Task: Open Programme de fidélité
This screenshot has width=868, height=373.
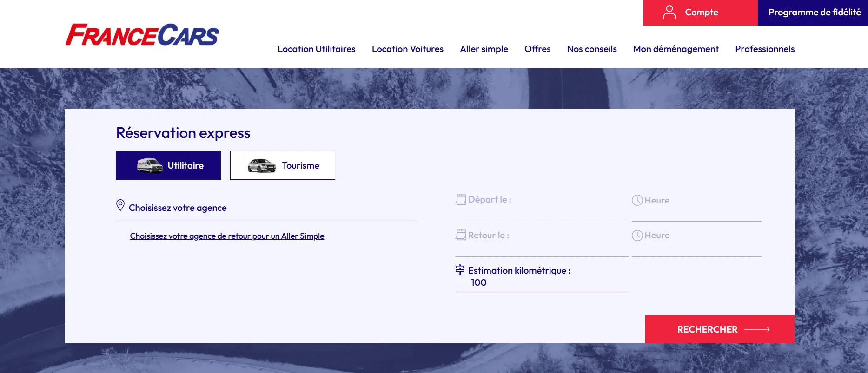Action: point(813,13)
